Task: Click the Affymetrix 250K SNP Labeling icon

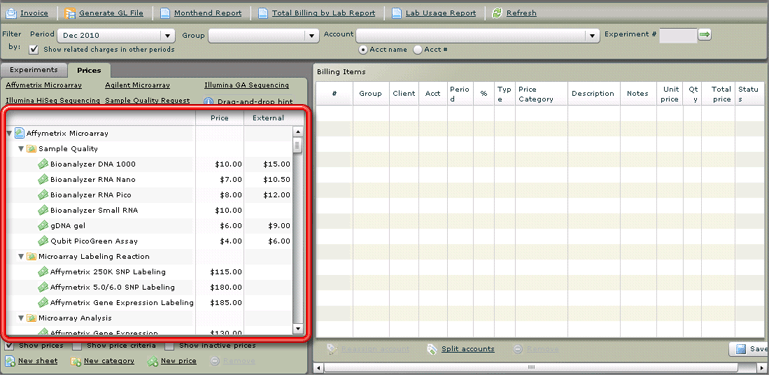Action: [x=43, y=272]
